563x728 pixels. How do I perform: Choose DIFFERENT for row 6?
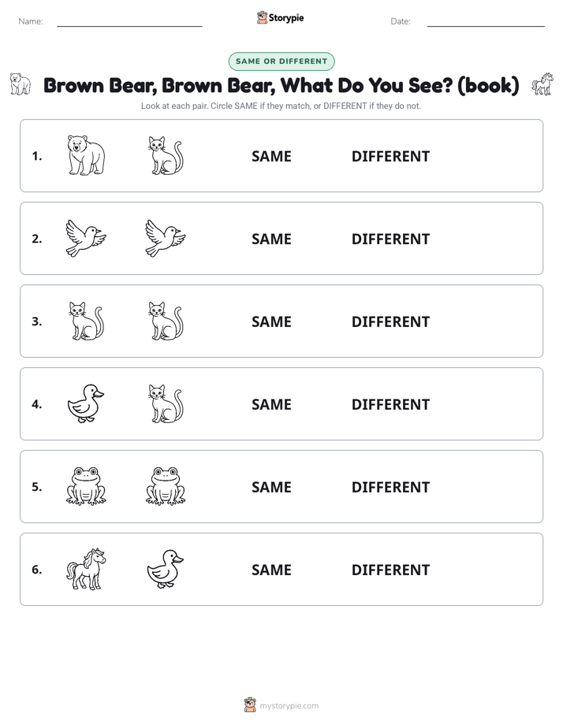390,570
